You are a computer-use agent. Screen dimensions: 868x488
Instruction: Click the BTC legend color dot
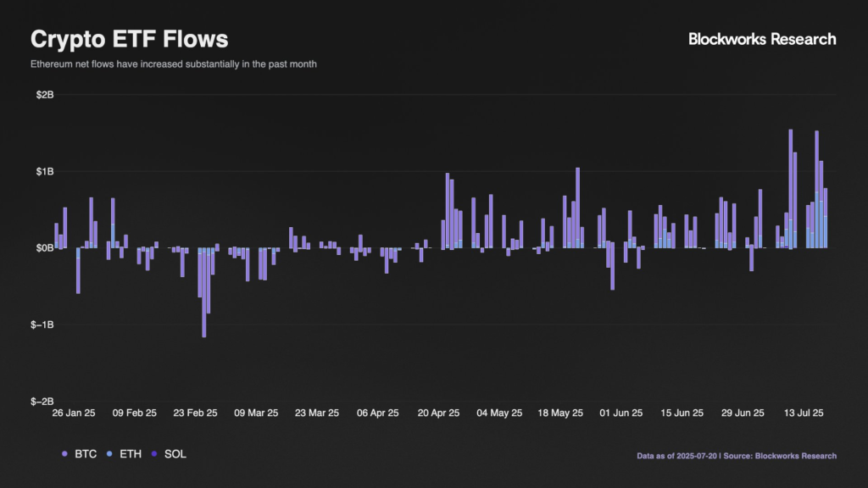(65, 455)
